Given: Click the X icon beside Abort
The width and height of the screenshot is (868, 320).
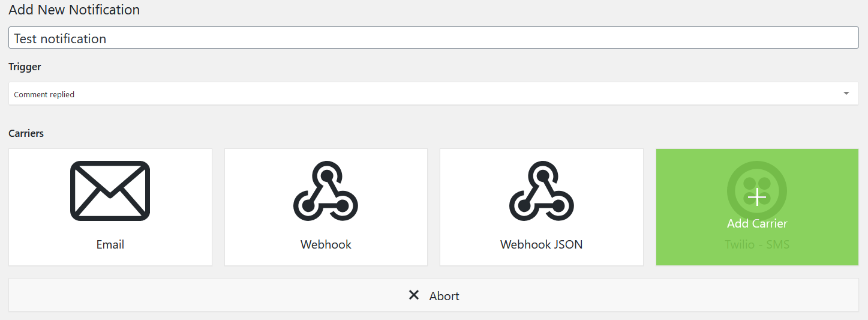Looking at the screenshot, I should pyautogui.click(x=414, y=295).
